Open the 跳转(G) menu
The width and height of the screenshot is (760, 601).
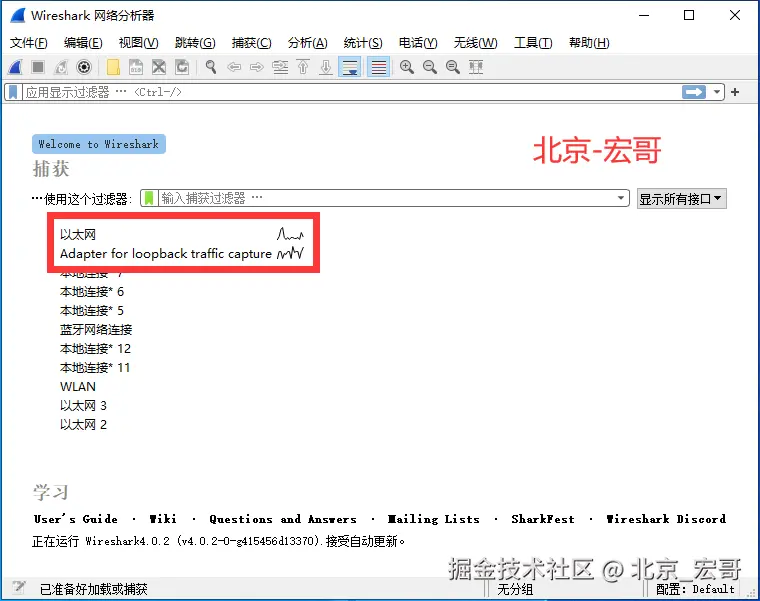(x=195, y=43)
